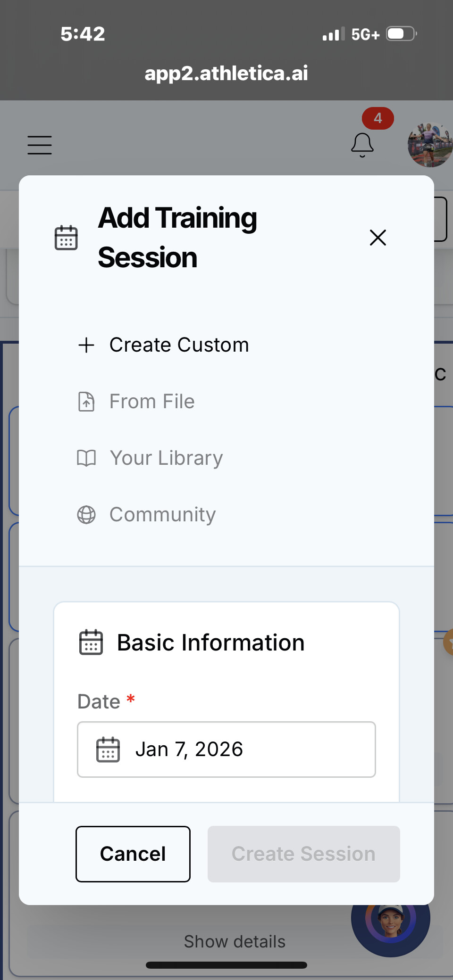Click the file upload icon
Screen dimensions: 453x980
click(x=86, y=402)
